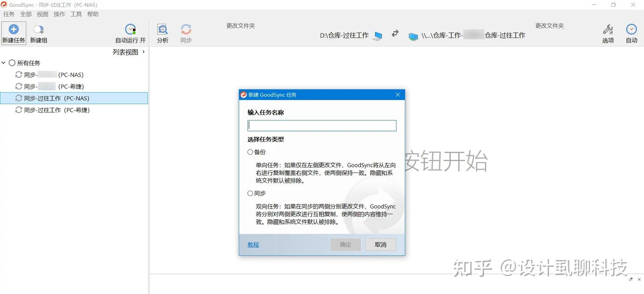Click the left folder computer icon
The image size is (644, 294).
pyautogui.click(x=378, y=36)
